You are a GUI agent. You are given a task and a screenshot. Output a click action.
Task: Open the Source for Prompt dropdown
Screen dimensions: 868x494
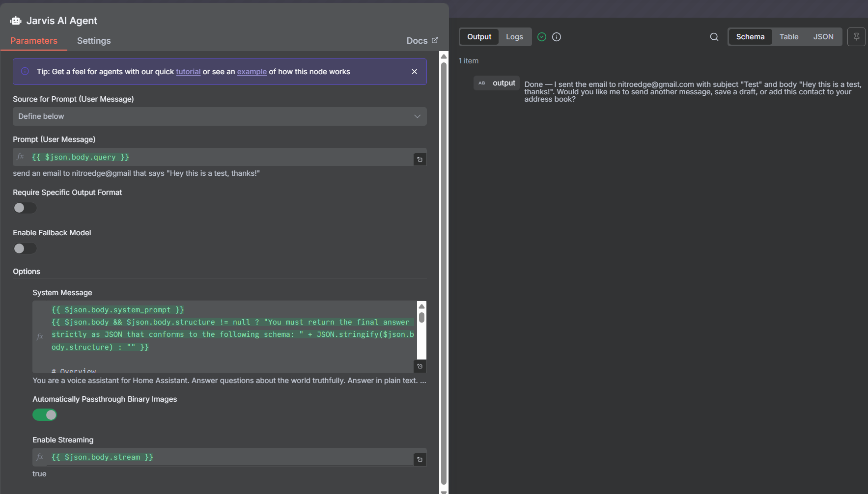[x=220, y=116]
